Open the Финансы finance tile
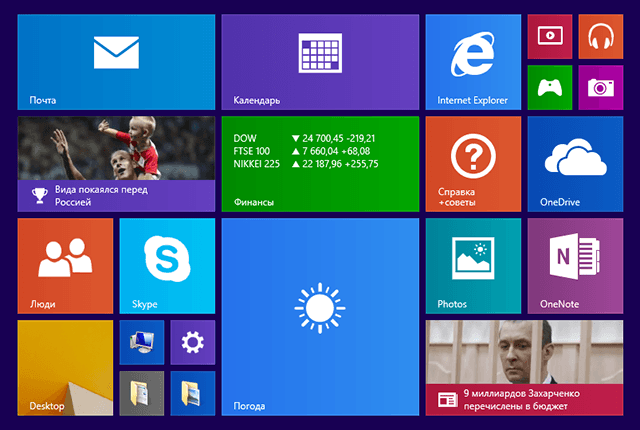640x430 pixels. 320,164
